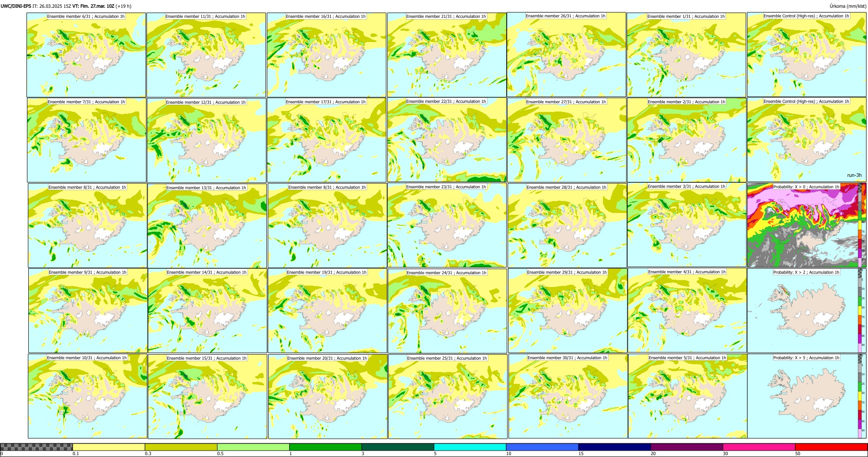Image resolution: width=868 pixels, height=457 pixels.
Task: View the Ensemble member 16/31 map panel
Action: point(327,55)
